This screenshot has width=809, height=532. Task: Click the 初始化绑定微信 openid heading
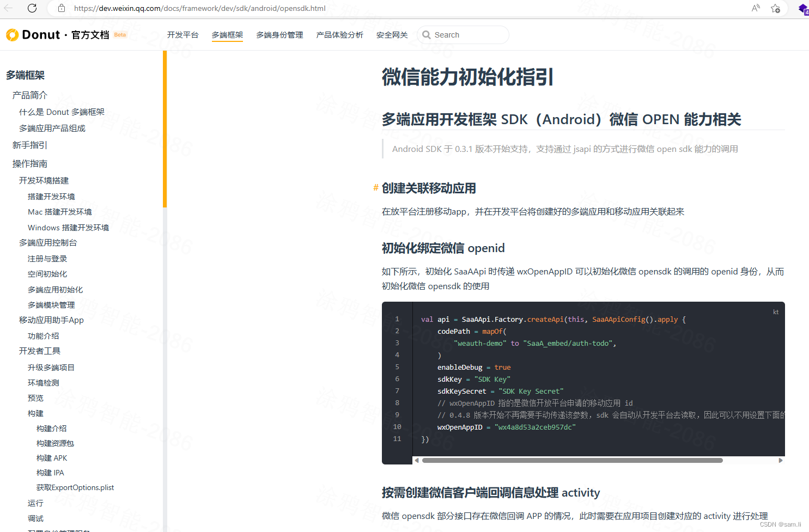pos(443,248)
